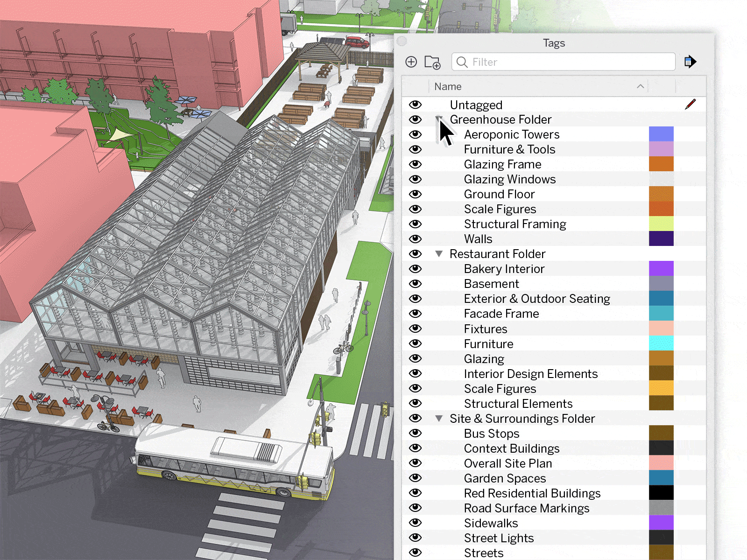Hide the Aeroponic Towers tag
747x560 pixels.
coord(415,134)
